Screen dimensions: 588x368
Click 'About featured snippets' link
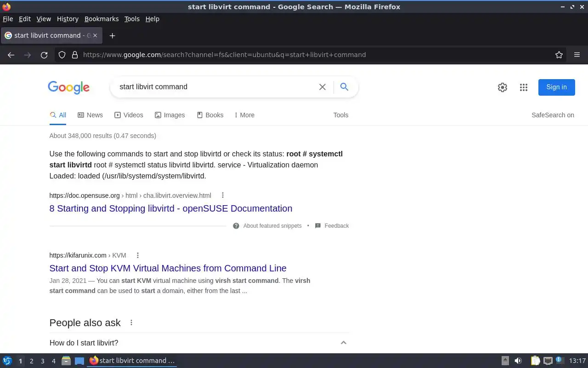click(x=272, y=226)
